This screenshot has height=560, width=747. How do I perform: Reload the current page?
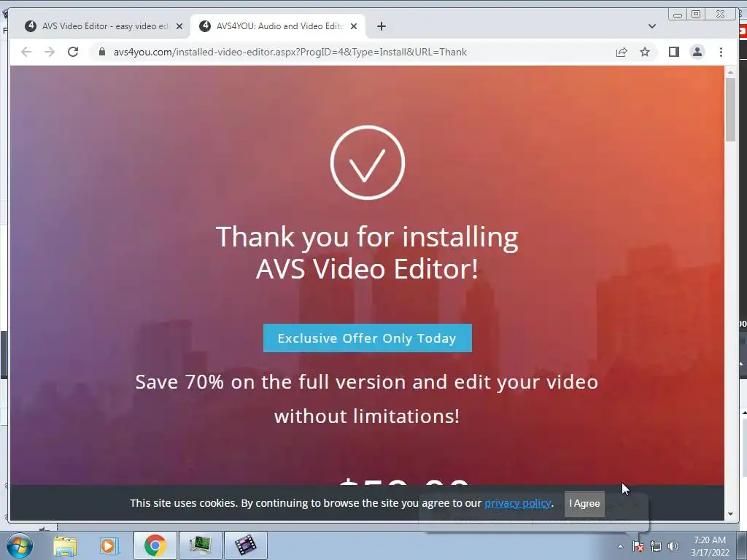coord(73,52)
